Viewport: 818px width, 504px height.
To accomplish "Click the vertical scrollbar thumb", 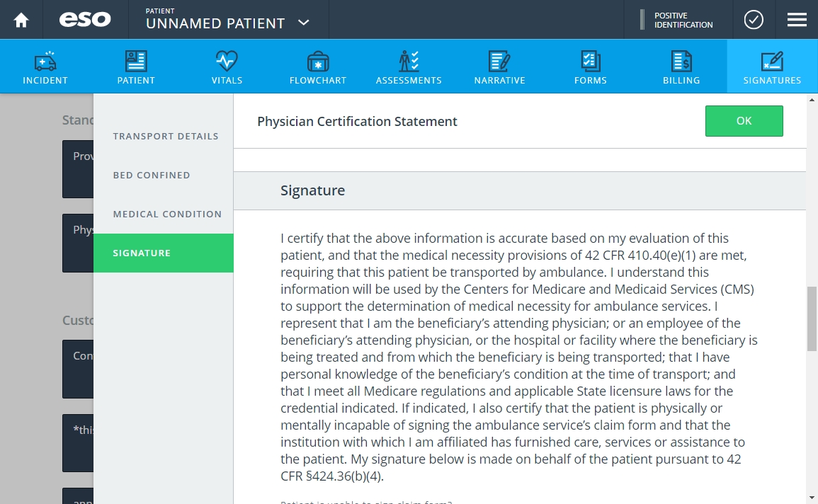I will click(x=812, y=319).
